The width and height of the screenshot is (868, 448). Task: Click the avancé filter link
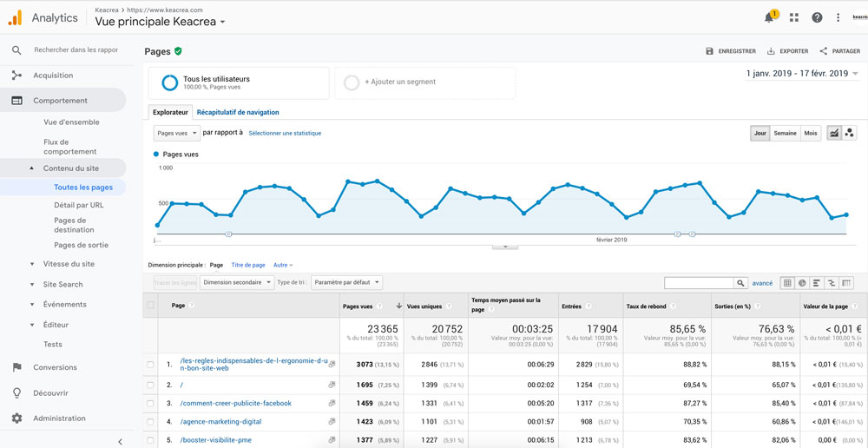(x=762, y=283)
